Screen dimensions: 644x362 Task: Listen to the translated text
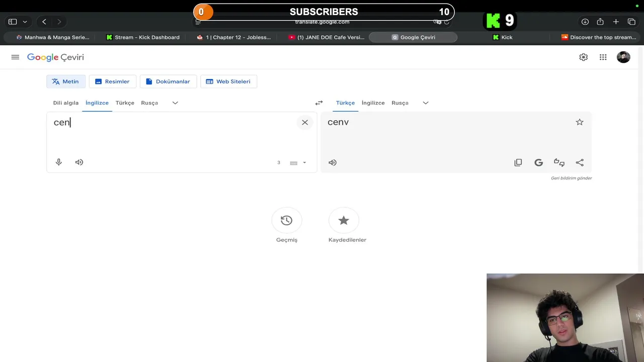point(333,162)
